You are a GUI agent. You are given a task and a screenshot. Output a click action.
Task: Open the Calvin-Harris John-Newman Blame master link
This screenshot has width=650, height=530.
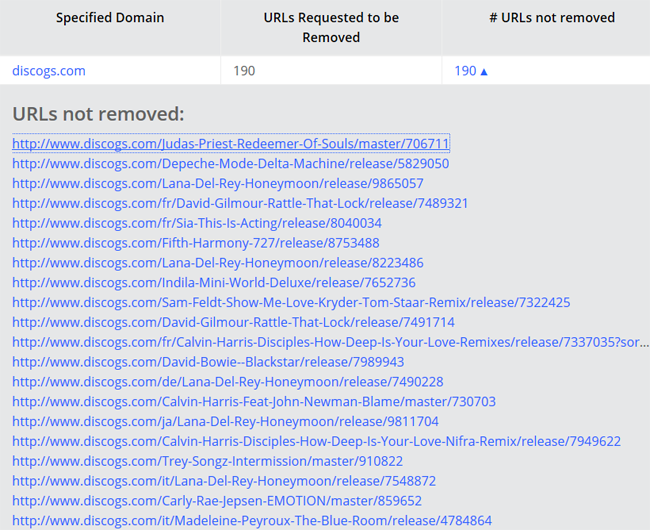[254, 402]
